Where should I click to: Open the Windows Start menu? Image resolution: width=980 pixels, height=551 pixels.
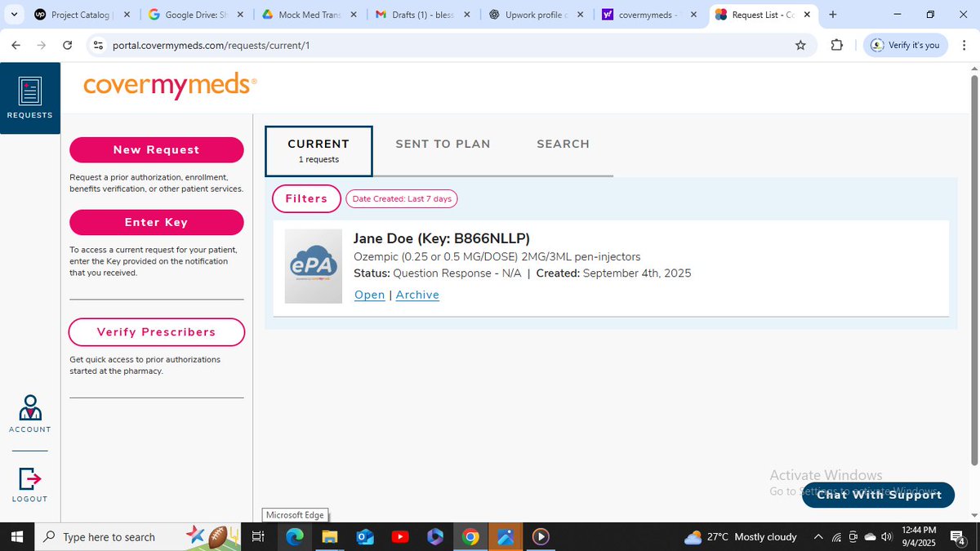(x=16, y=536)
